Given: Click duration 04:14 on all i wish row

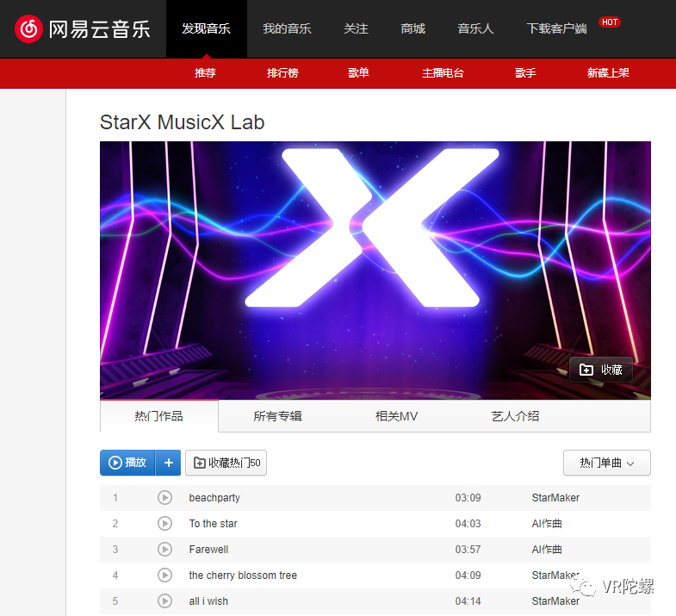Looking at the screenshot, I should [x=468, y=601].
